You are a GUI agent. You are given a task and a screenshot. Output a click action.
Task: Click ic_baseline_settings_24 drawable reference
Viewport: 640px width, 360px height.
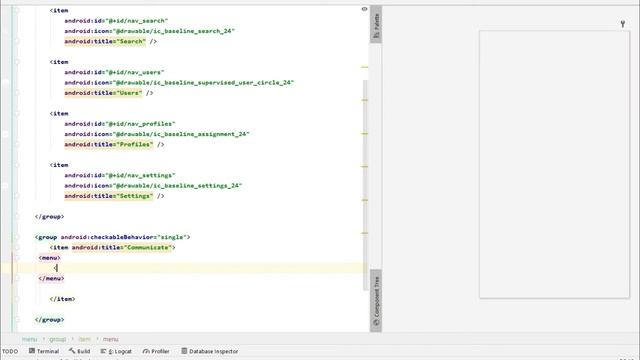click(x=178, y=186)
